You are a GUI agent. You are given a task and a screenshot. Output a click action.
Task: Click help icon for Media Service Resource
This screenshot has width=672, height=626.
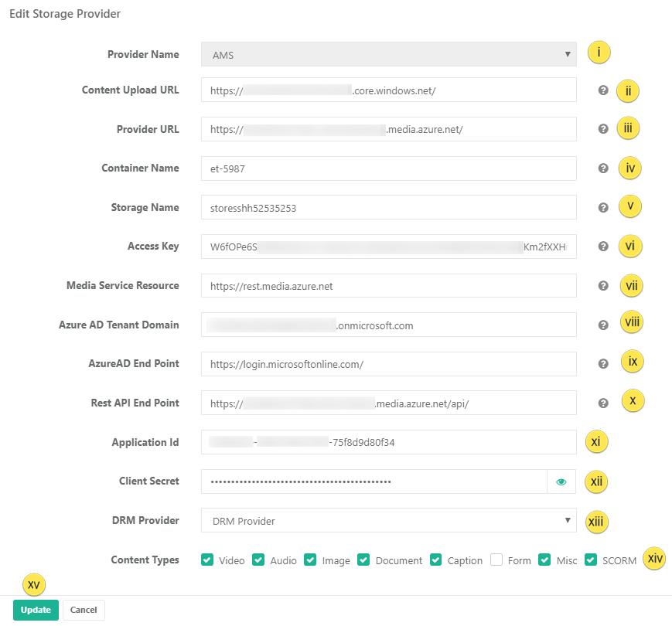(x=603, y=286)
